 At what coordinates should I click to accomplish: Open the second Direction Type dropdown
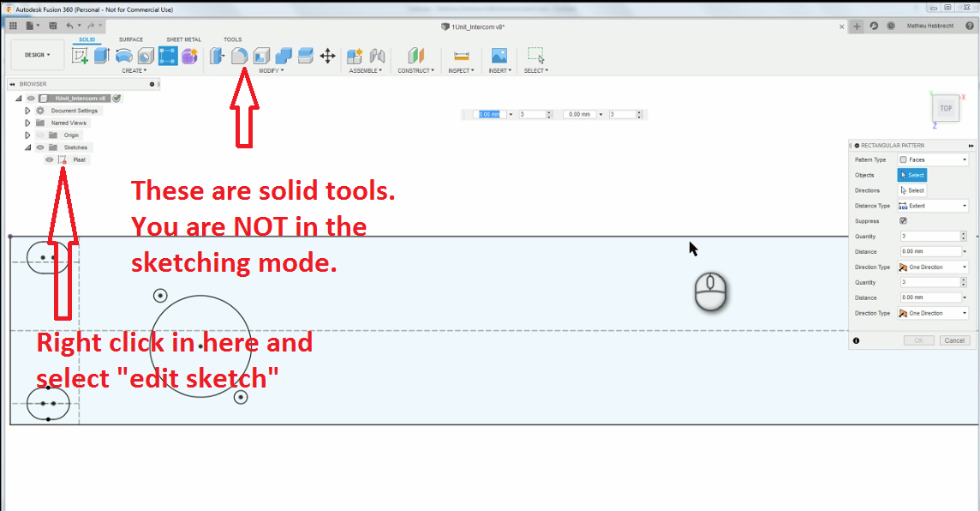933,313
